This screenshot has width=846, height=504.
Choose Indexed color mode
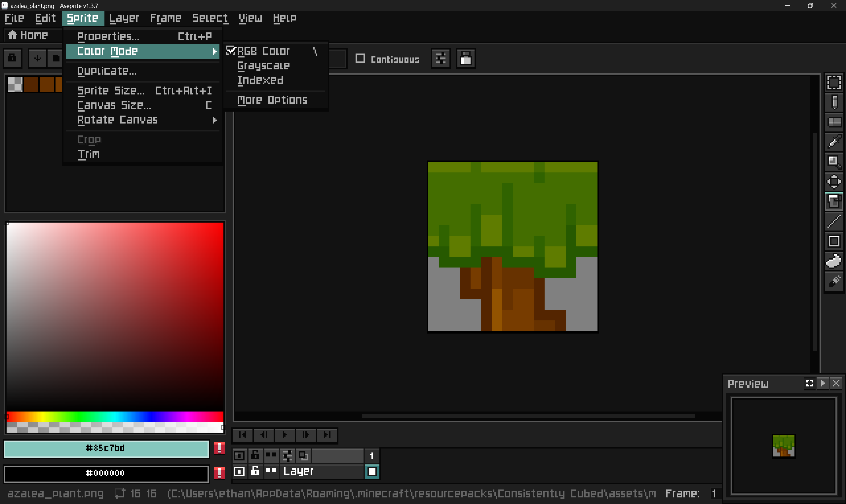click(260, 81)
